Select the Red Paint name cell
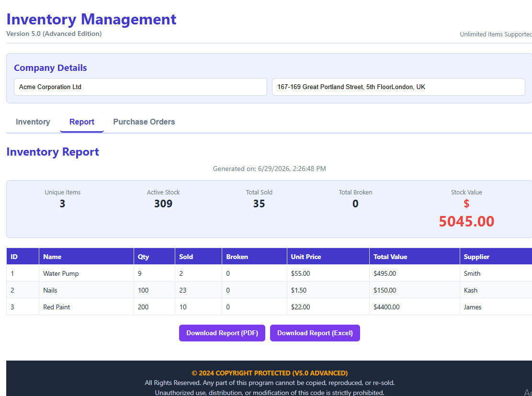532x396 pixels. tap(86, 307)
